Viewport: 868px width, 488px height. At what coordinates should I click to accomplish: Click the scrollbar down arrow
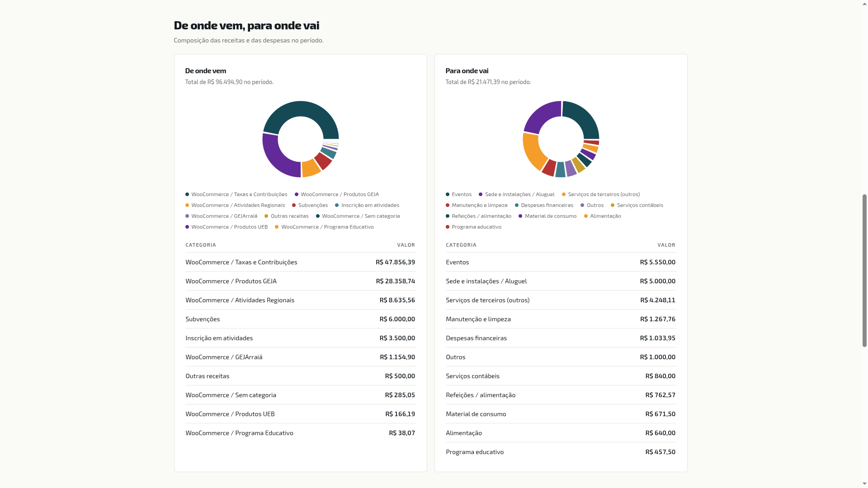click(864, 484)
